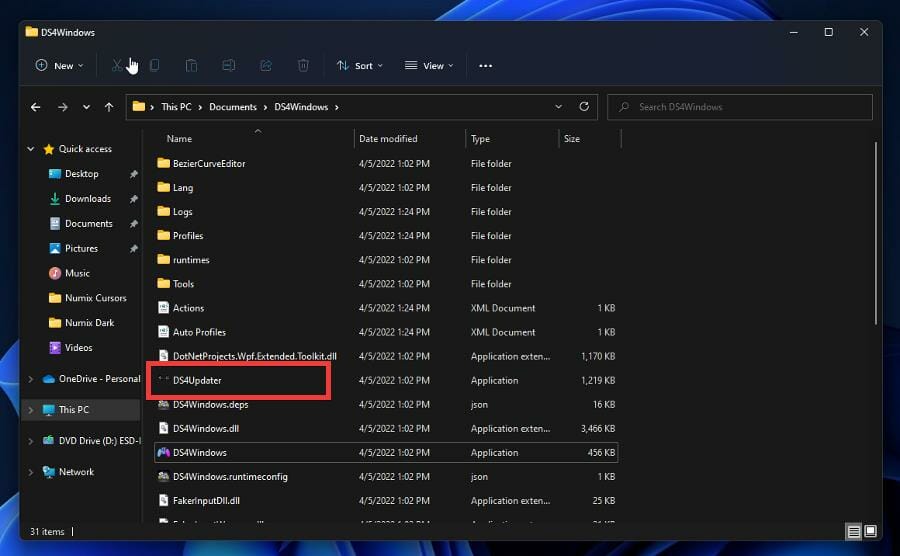Viewport: 900px width, 556px height.
Task: Click Documents in the address breadcrumb
Action: pyautogui.click(x=233, y=107)
